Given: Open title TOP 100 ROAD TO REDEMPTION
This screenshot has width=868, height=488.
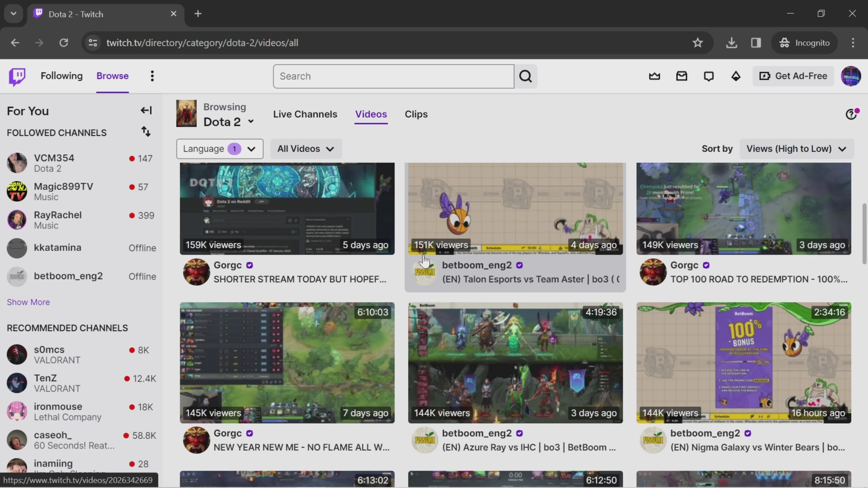Looking at the screenshot, I should [759, 279].
